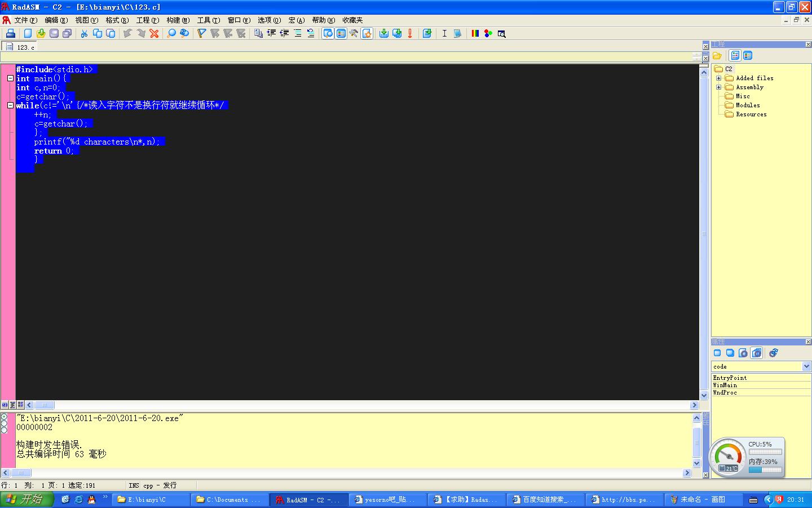Image resolution: width=812 pixels, height=508 pixels.
Task: Click the Windows 开始 Start button
Action: pyautogui.click(x=27, y=499)
